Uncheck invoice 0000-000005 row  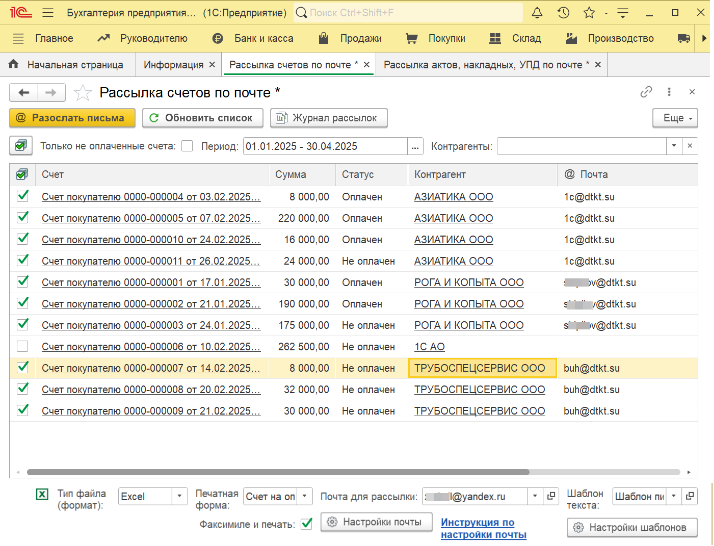click(x=22, y=218)
